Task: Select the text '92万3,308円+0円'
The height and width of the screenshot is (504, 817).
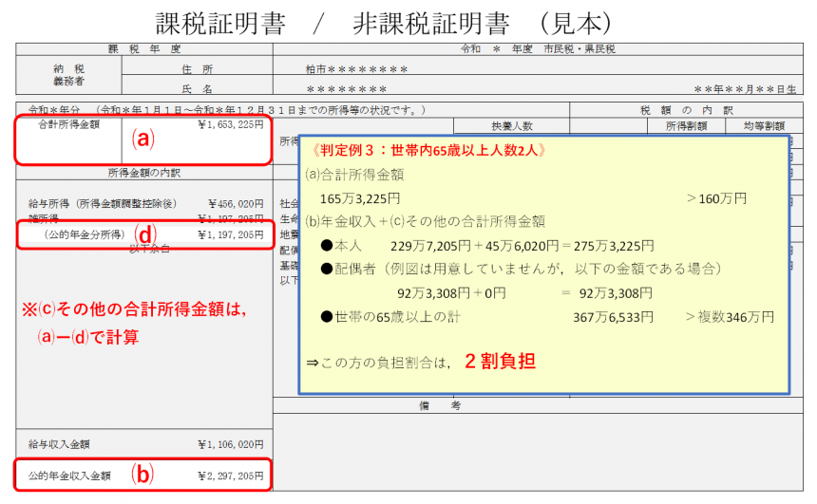Action: [451, 293]
